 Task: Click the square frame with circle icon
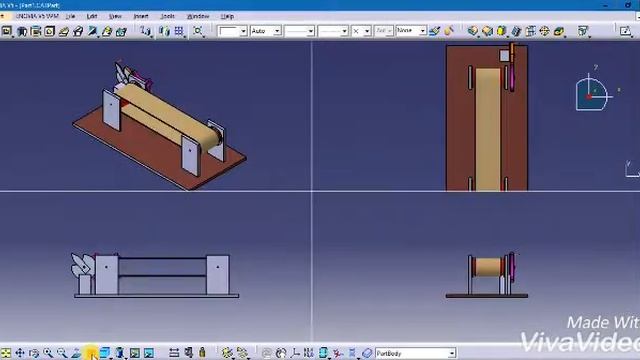click(50, 31)
